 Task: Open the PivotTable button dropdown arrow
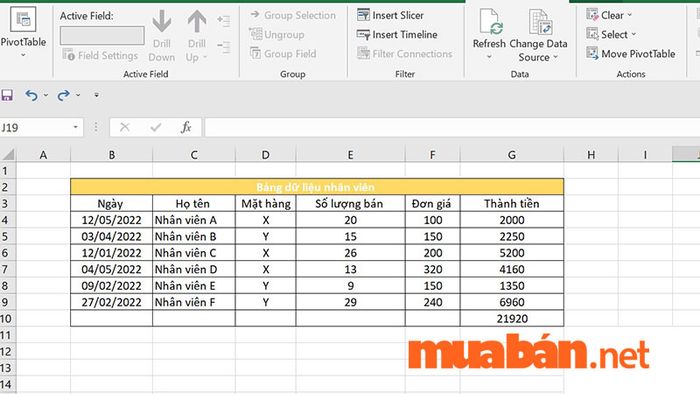pyautogui.click(x=23, y=55)
